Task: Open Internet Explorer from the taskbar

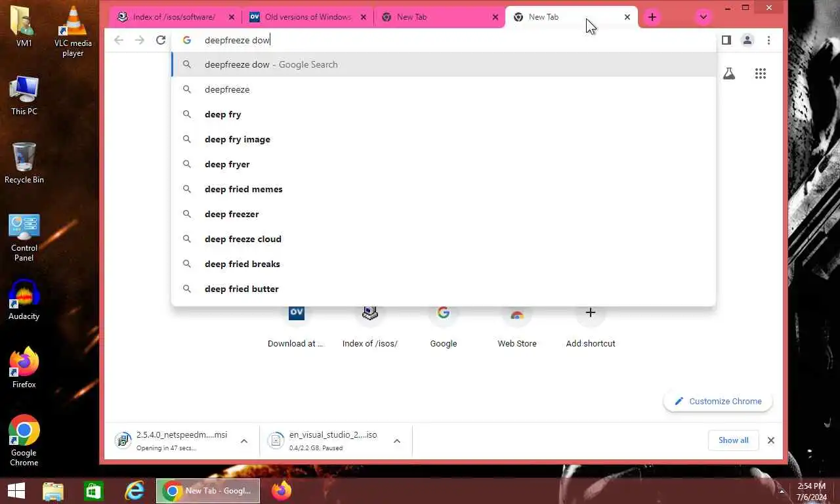Action: pyautogui.click(x=135, y=490)
